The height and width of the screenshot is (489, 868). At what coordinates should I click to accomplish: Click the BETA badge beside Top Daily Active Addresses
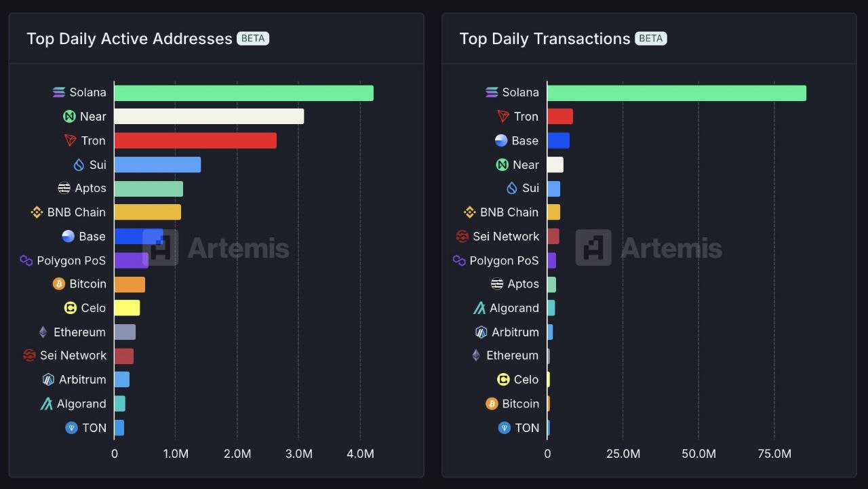[253, 38]
